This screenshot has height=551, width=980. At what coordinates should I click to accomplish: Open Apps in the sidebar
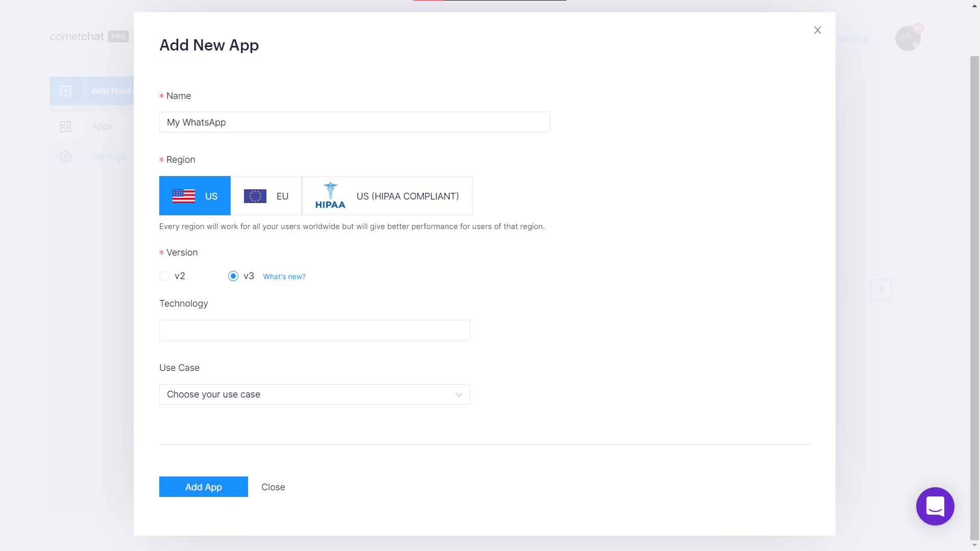[92, 127]
